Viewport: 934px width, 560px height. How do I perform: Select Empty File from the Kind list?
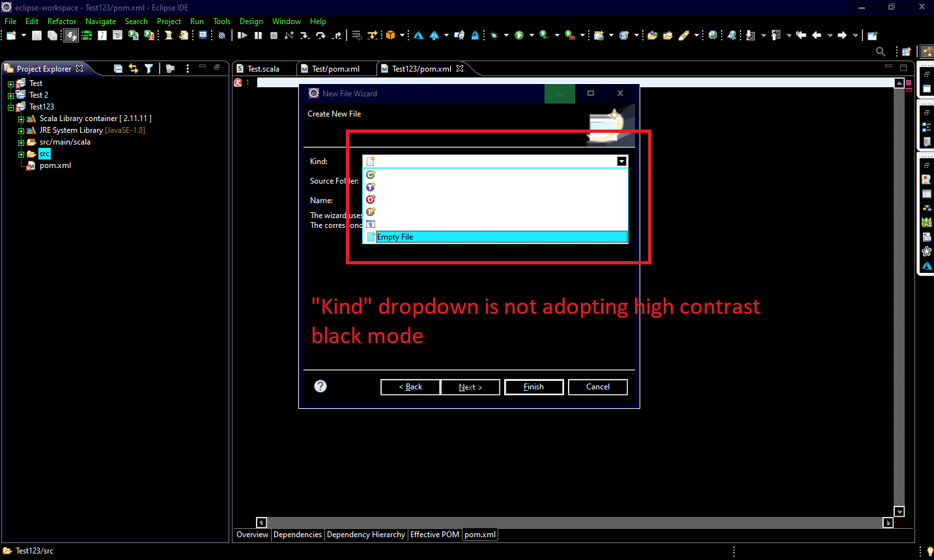click(x=395, y=236)
